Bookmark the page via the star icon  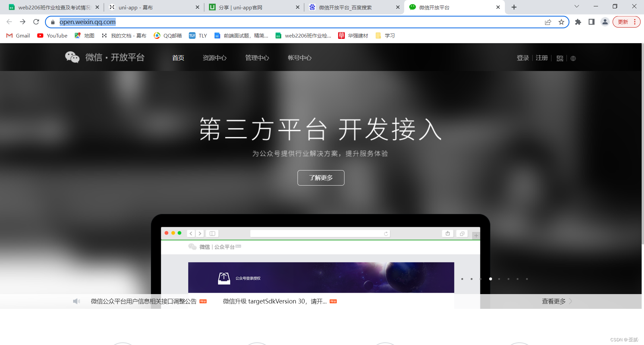561,22
